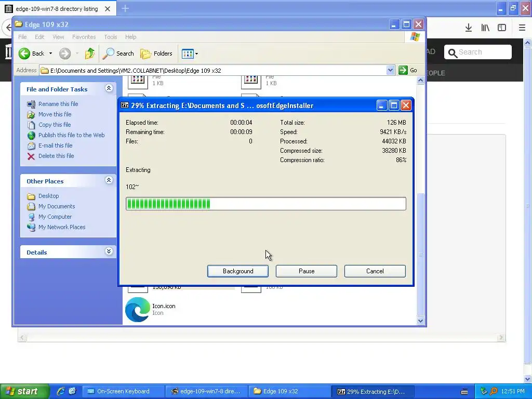Click the green extraction progress bar
532x399 pixels.
265,204
